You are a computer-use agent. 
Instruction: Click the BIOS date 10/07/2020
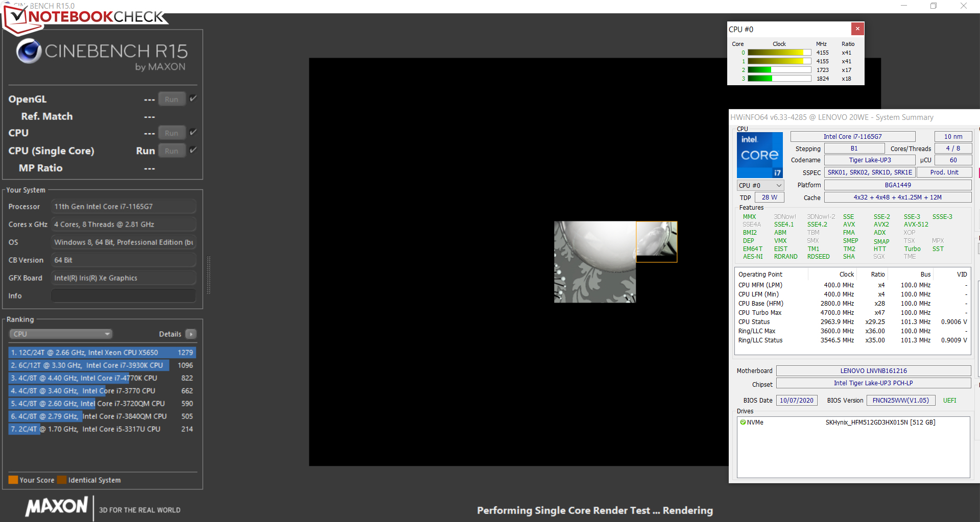click(x=797, y=401)
